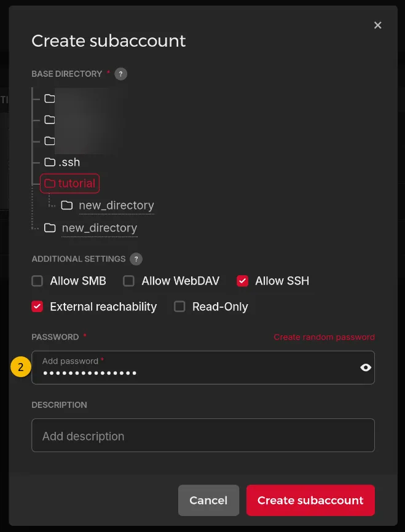405x532 pixels.
Task: Disable External reachability checkbox
Action: coord(37,307)
